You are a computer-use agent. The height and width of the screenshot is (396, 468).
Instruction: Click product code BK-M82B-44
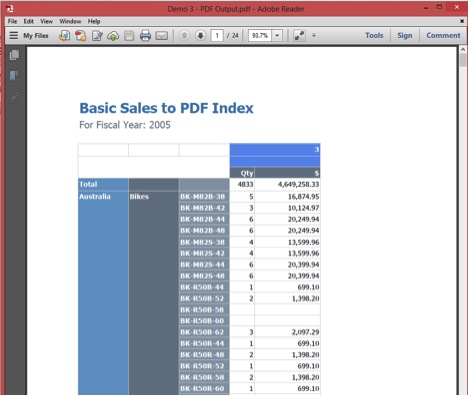(x=202, y=219)
